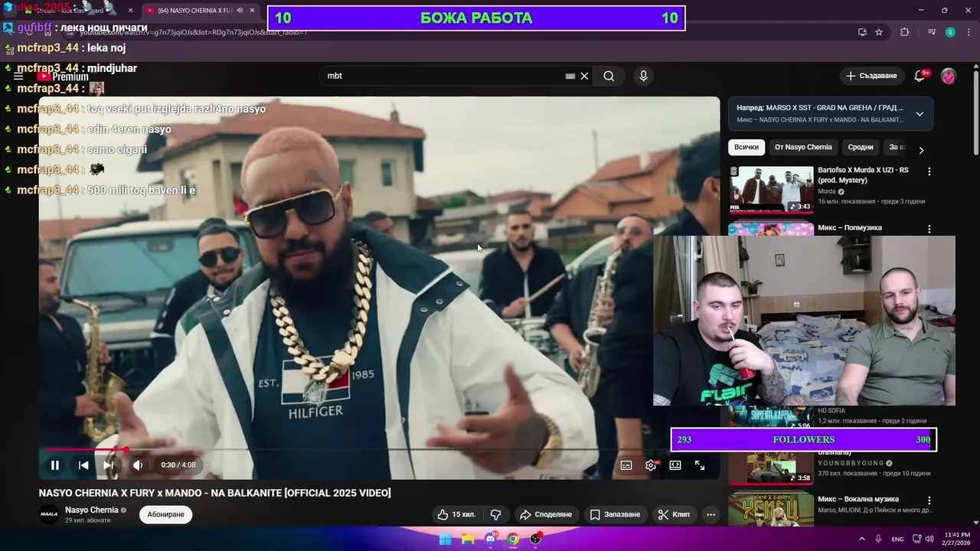Focus the search box containing mbt

point(444,76)
